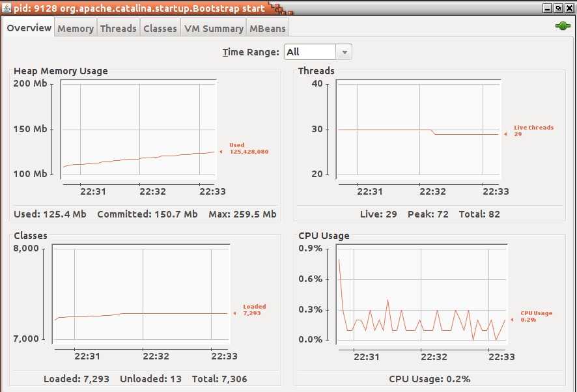577x392 pixels.
Task: Click the 'CPU Usage: 0.2%' summary text
Action: [x=429, y=379]
